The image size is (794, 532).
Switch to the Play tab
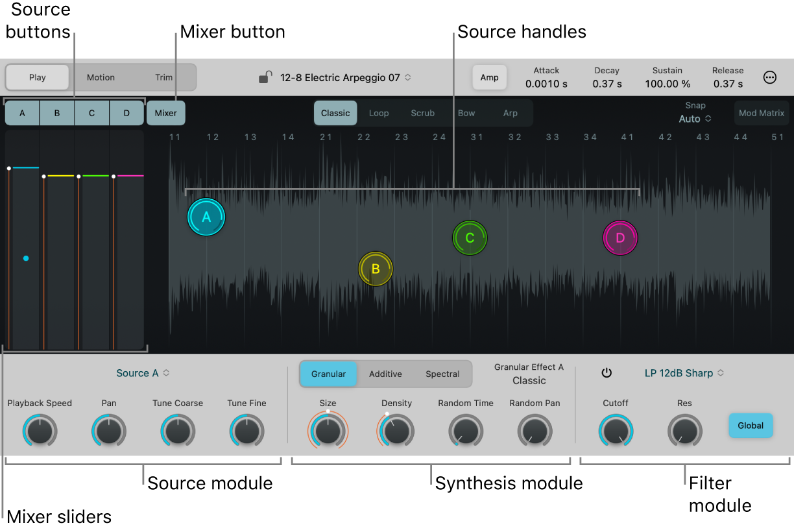tap(37, 77)
